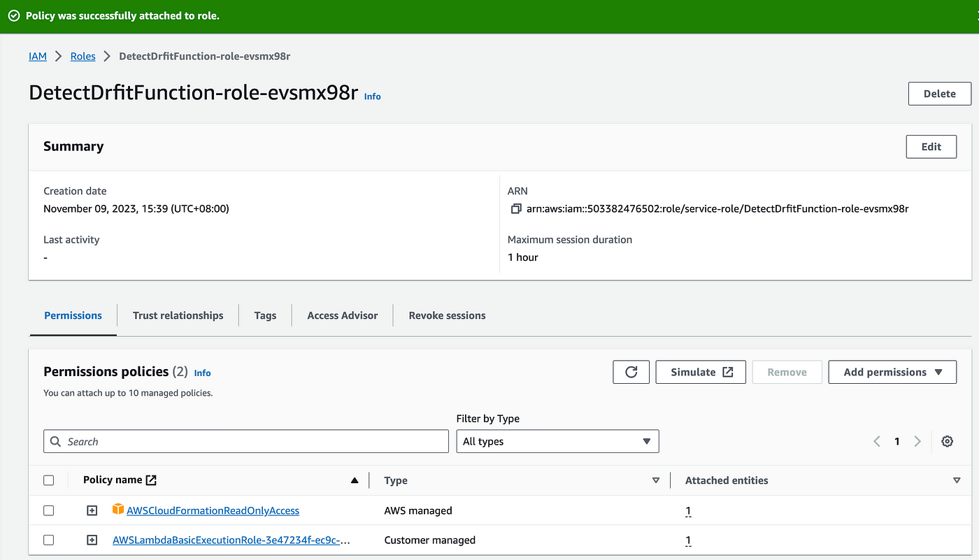This screenshot has width=979, height=560.
Task: Click the 'AWS managed' type cell
Action: point(418,510)
